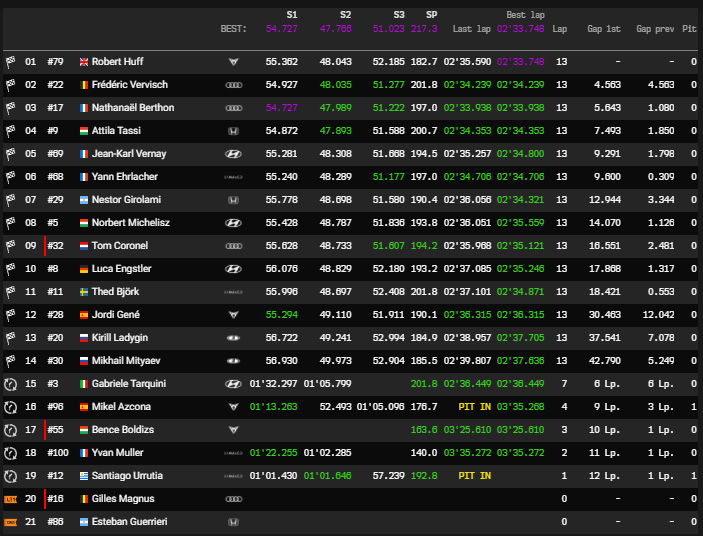Click the best speed 217.3 in header
The image size is (703, 536).
click(424, 29)
